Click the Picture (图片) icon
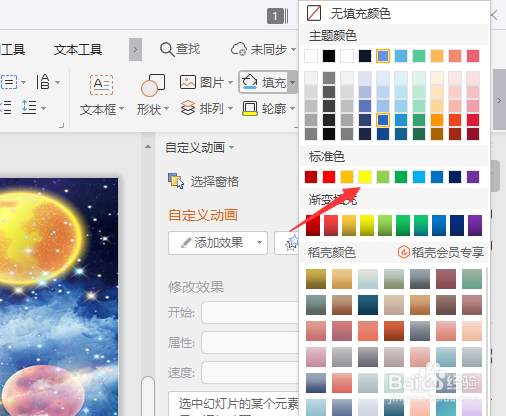 (x=188, y=82)
